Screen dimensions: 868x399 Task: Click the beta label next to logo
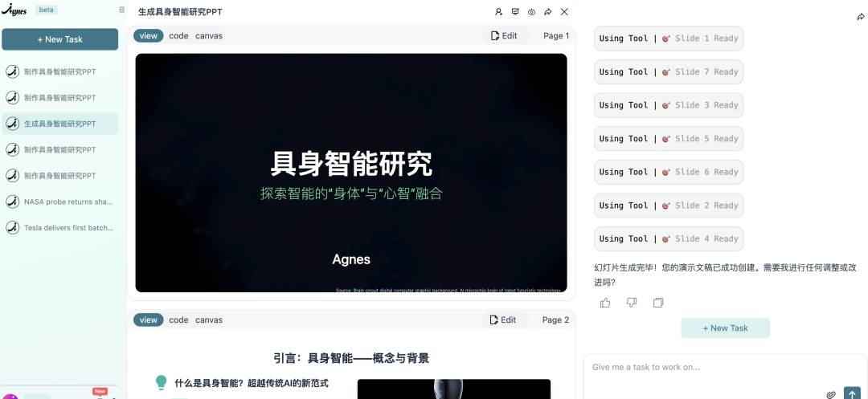pyautogui.click(x=47, y=10)
